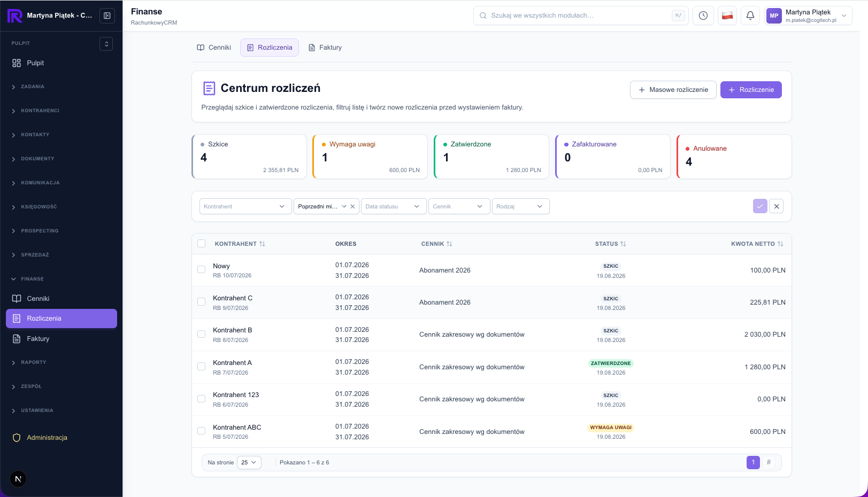Open rows per page dropdown showing 25
This screenshot has height=497, width=868.
249,462
